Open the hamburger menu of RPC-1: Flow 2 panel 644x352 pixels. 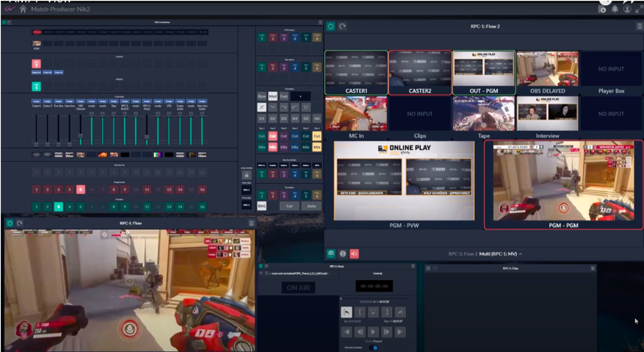click(640, 26)
